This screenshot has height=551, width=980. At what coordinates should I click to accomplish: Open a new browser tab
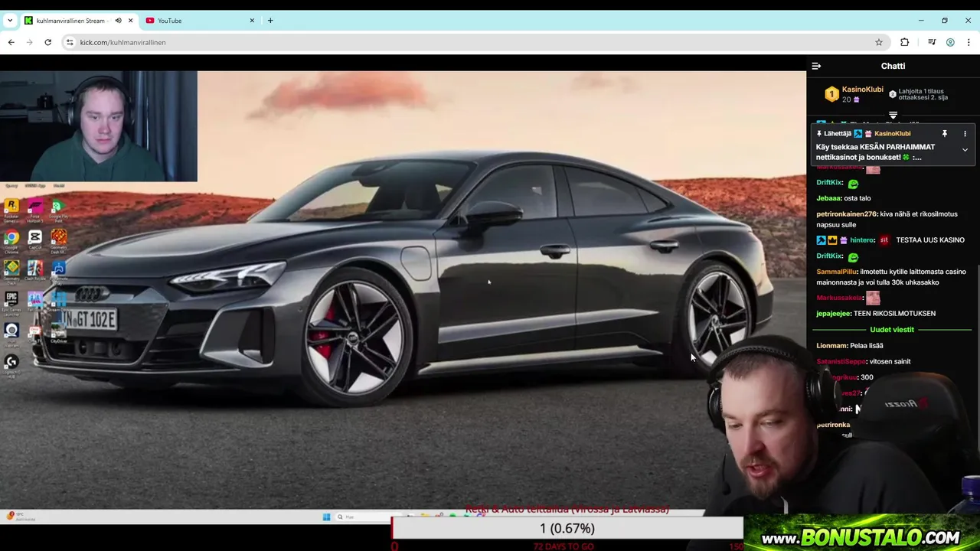coord(270,21)
